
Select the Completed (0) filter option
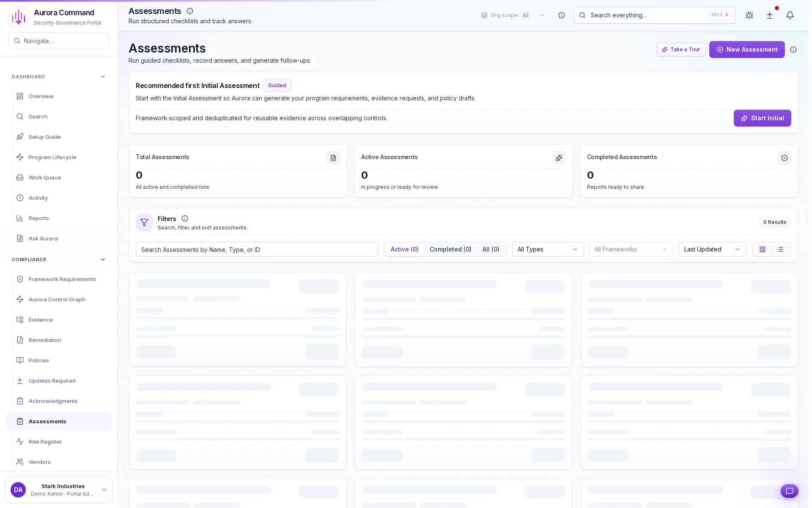click(x=450, y=249)
